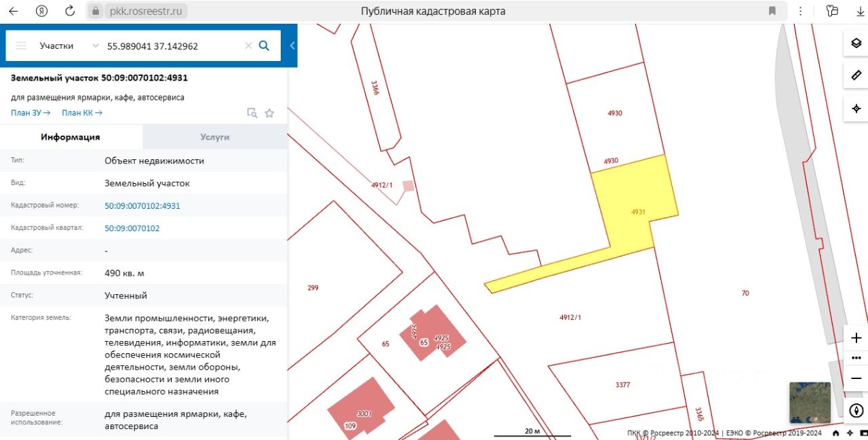Zoom out with the minus button
The image size is (868, 440).
click(856, 378)
